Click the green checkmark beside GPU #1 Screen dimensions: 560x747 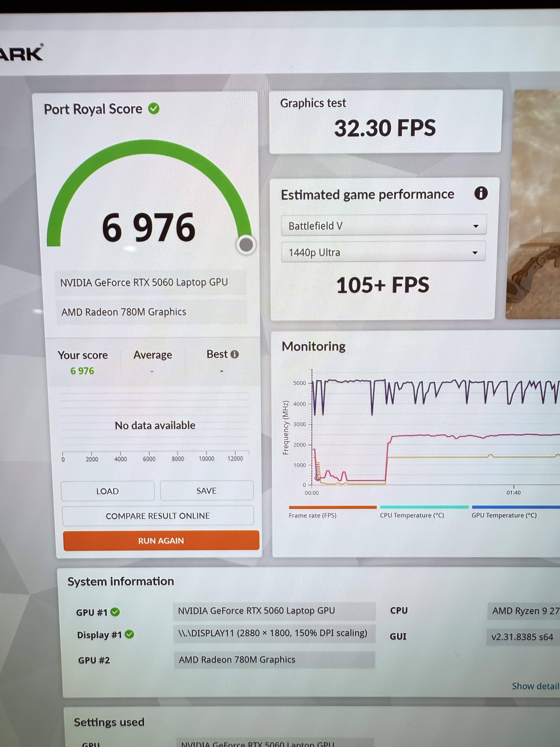click(115, 612)
